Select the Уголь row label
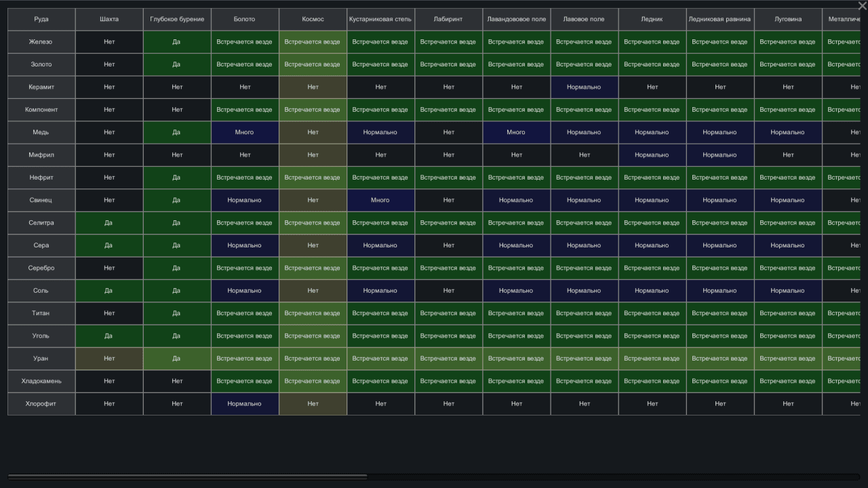This screenshot has width=868, height=488. coord(41,335)
